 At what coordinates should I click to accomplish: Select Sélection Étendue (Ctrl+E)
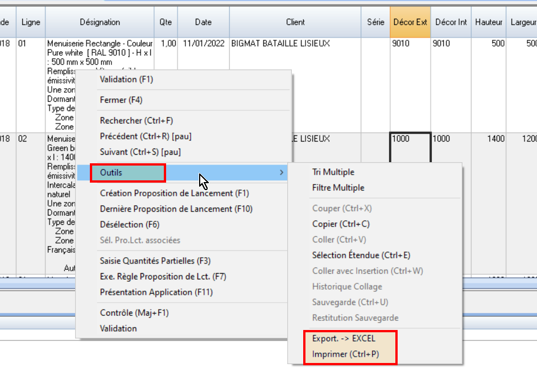(x=361, y=255)
